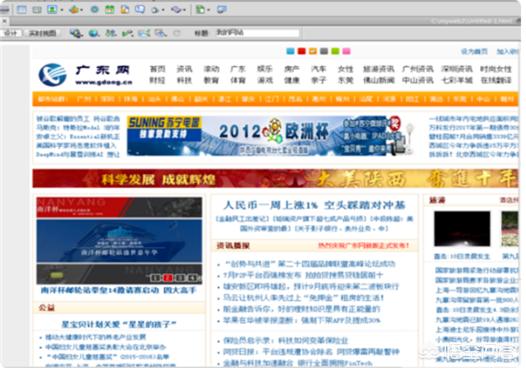
Task: Click the orange Media insert icon
Action: click(x=74, y=9)
